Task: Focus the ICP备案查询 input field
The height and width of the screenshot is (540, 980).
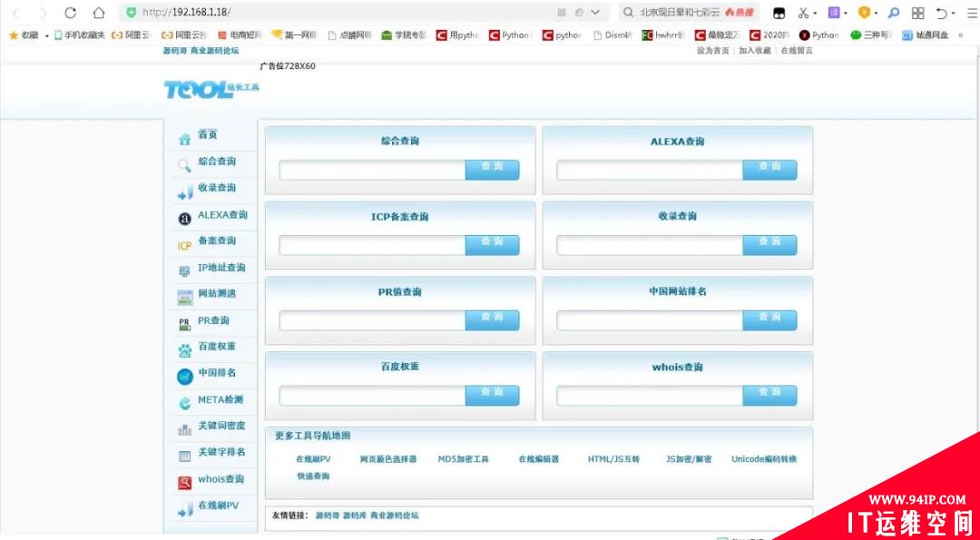Action: (x=372, y=245)
